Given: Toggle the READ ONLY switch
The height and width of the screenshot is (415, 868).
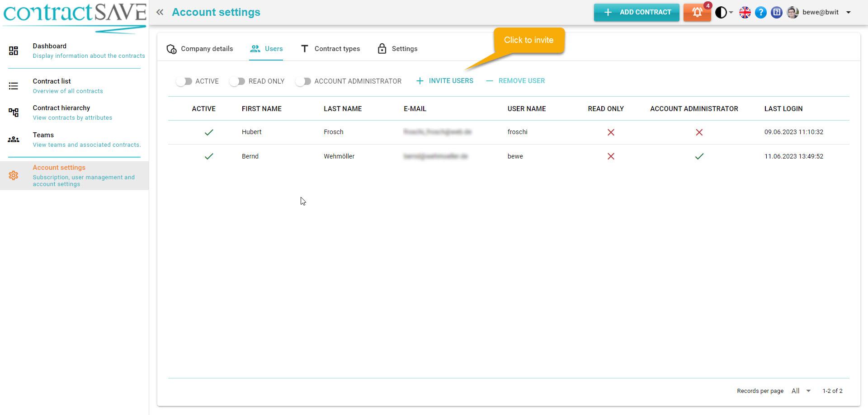Looking at the screenshot, I should pyautogui.click(x=237, y=81).
